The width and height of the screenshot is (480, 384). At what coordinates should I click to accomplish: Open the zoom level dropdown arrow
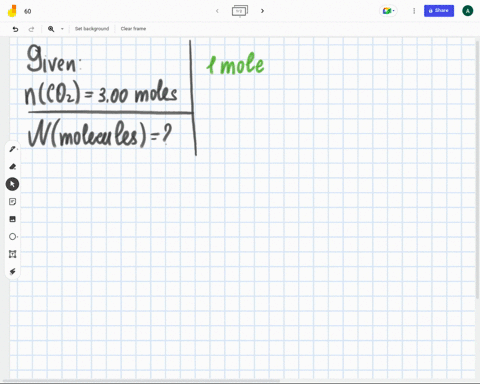point(62,29)
